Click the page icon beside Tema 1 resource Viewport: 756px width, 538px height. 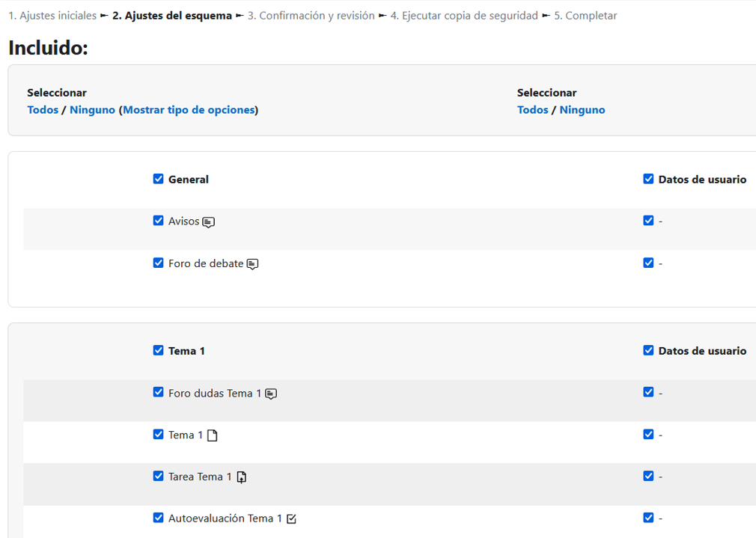pos(213,434)
